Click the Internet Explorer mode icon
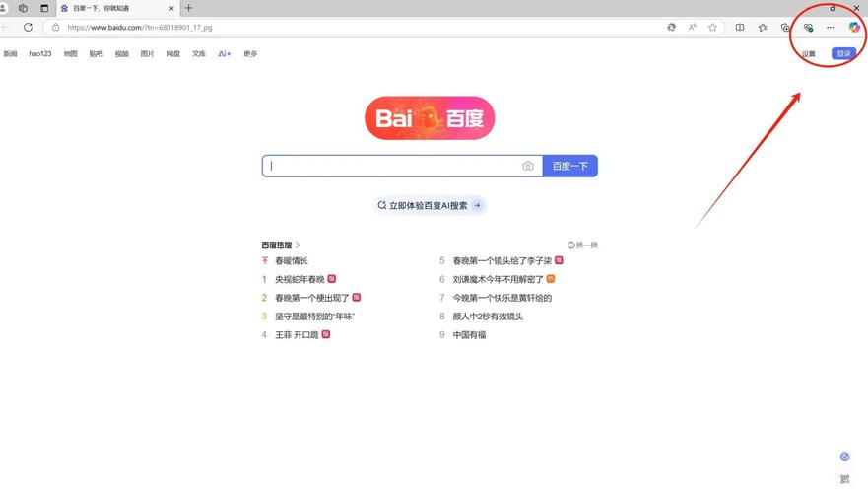This screenshot has height=493, width=868. (x=672, y=28)
